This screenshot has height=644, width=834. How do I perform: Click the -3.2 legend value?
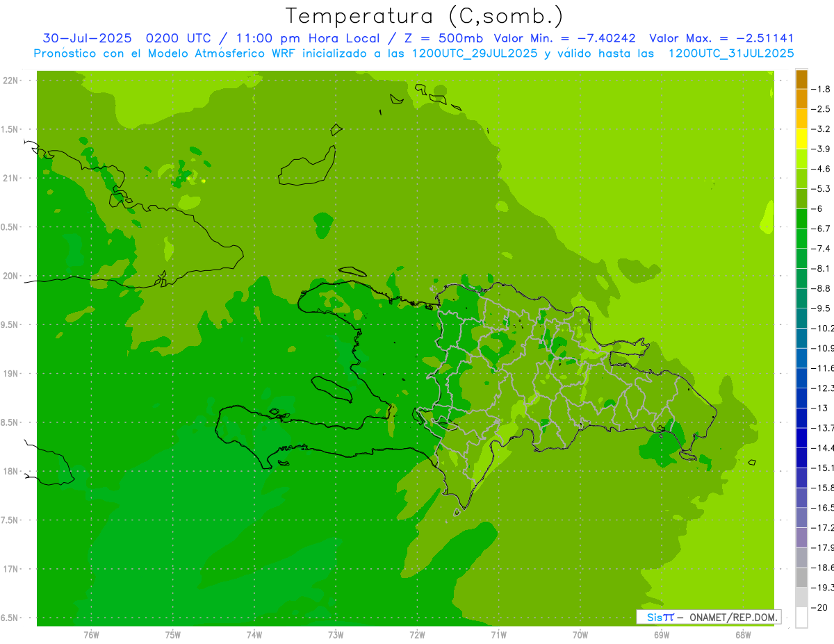tap(821, 129)
